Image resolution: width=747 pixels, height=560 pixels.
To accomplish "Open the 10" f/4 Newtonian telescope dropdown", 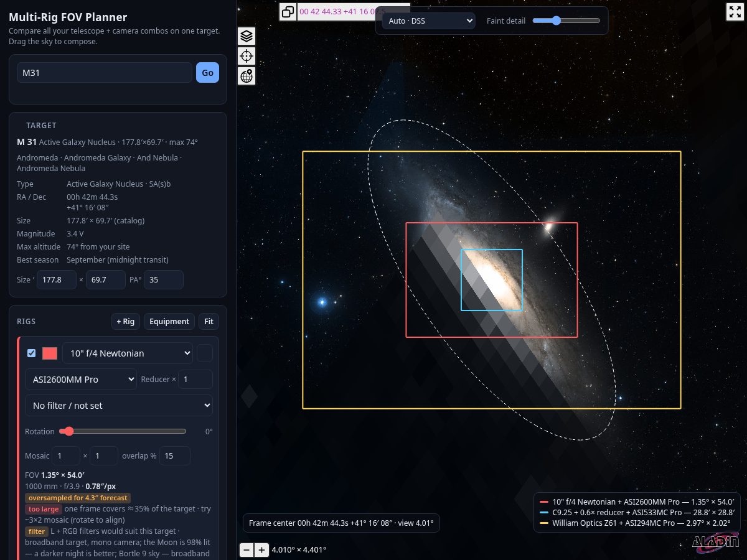I will pyautogui.click(x=128, y=353).
